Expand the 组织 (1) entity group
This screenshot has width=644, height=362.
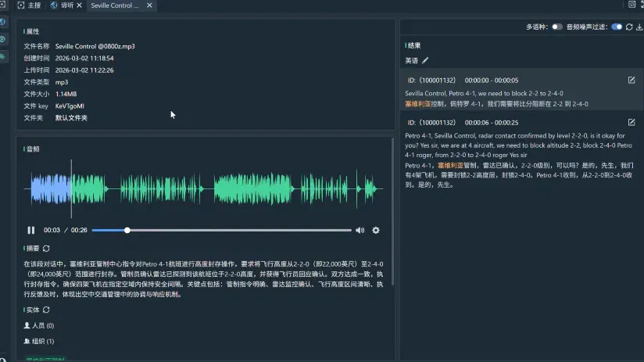click(39, 341)
